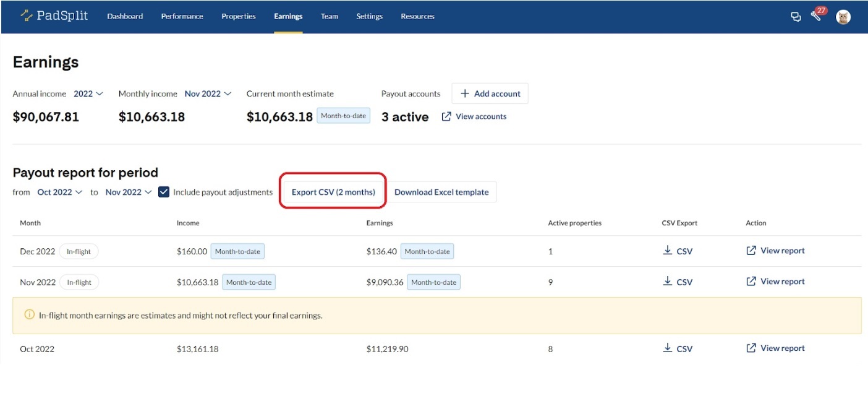
Task: Download the Oct 2022 CSV
Action: point(678,348)
